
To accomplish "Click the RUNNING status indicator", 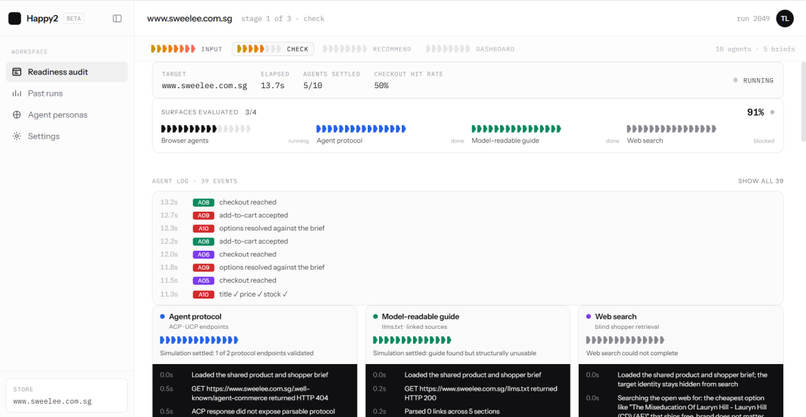I will (753, 81).
